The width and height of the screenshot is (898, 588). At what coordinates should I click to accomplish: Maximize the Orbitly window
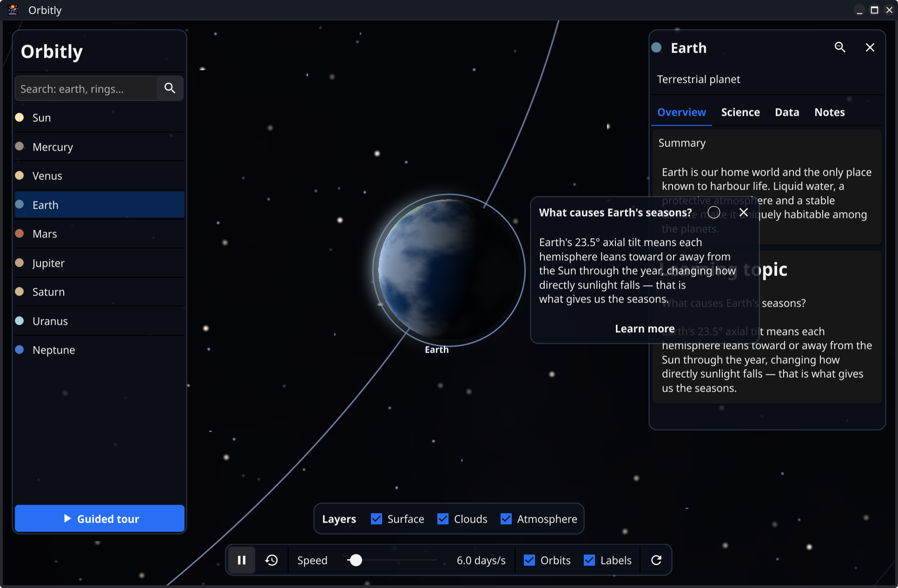point(874,10)
